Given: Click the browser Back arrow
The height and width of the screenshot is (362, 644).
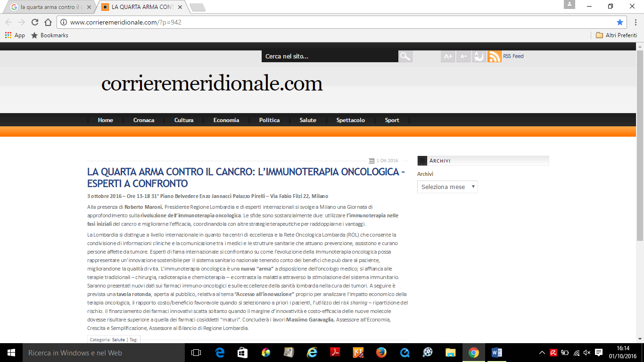Looking at the screenshot, I should 8,22.
